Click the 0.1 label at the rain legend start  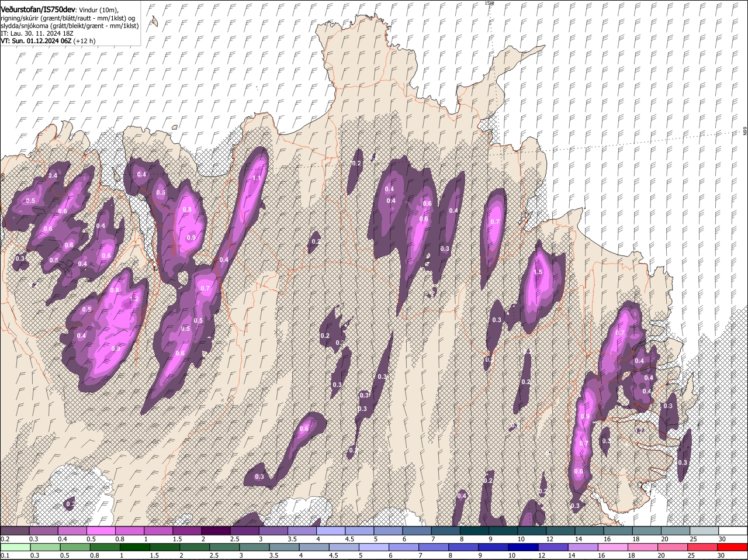point(5,555)
